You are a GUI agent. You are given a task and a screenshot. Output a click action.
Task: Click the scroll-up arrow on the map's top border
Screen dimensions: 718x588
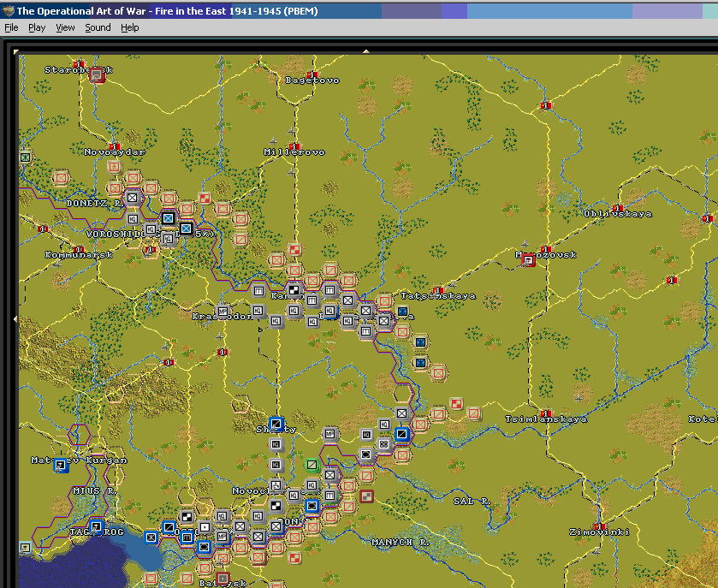coord(366,51)
